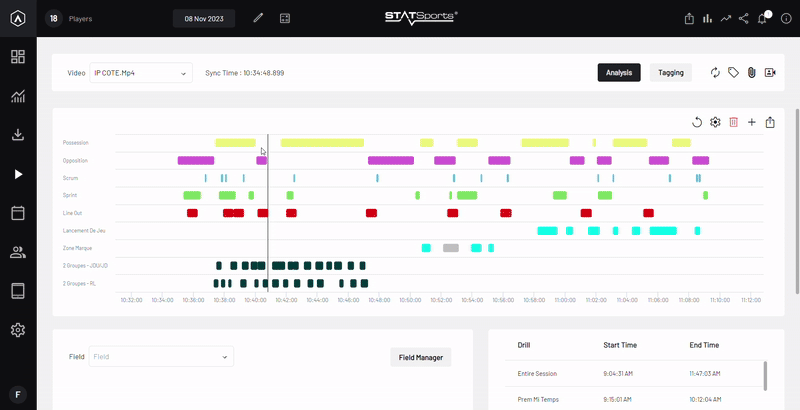The height and width of the screenshot is (410, 800).
Task: Click the paperclip attachment icon
Action: coord(751,73)
